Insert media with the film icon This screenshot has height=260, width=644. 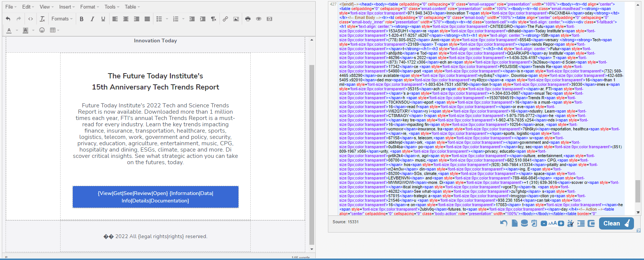269,19
